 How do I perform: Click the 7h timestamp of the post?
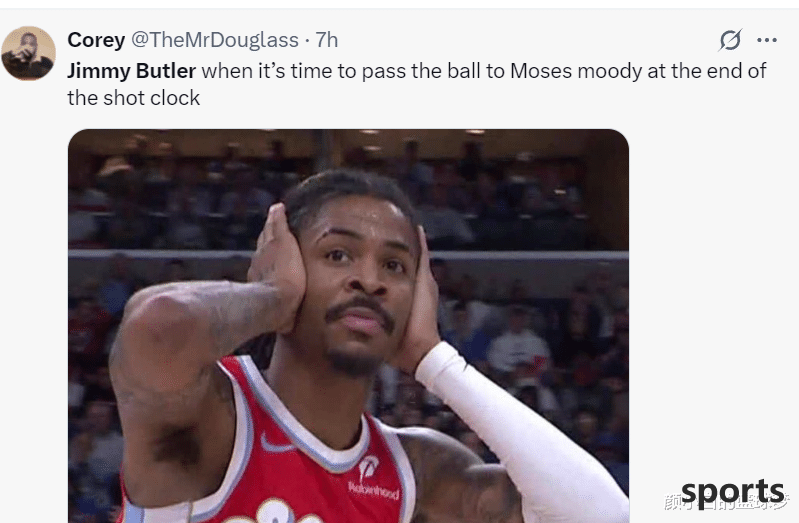click(327, 40)
